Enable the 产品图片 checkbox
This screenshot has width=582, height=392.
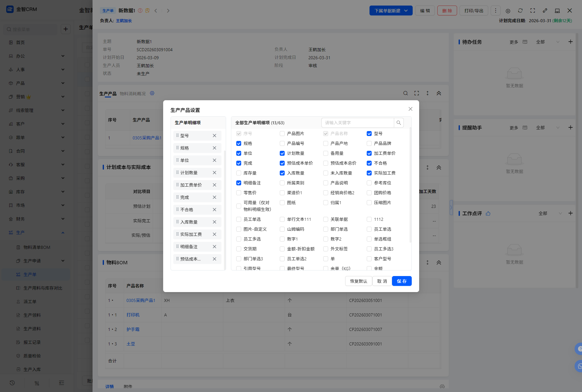coord(282,134)
